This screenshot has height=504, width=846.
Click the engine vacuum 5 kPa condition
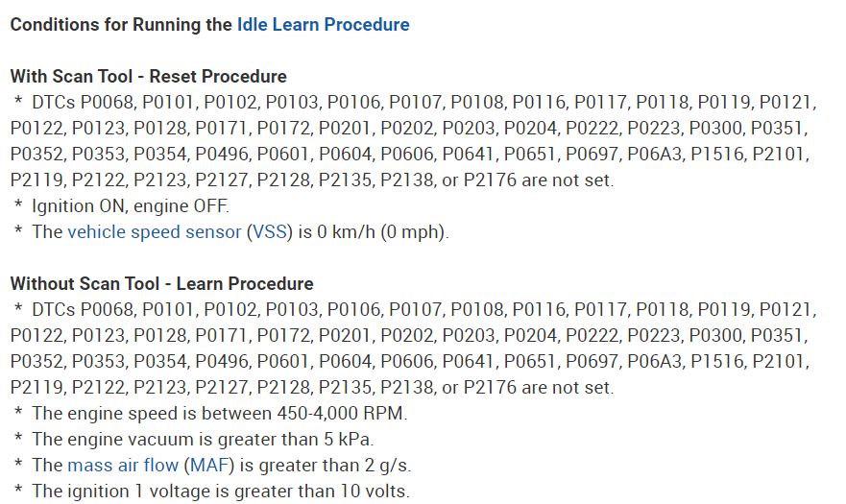[x=202, y=439]
